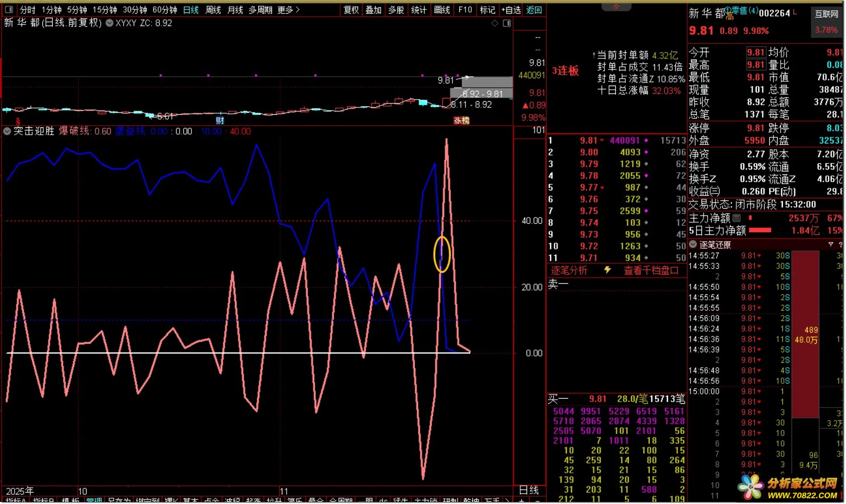The image size is (846, 504).
Task: Open the 突击迎胜 indicator dropdown arrow
Action: pyautogui.click(x=7, y=131)
